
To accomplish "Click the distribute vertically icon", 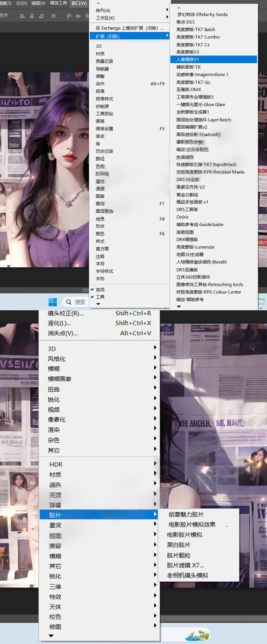I will [x=53, y=16].
